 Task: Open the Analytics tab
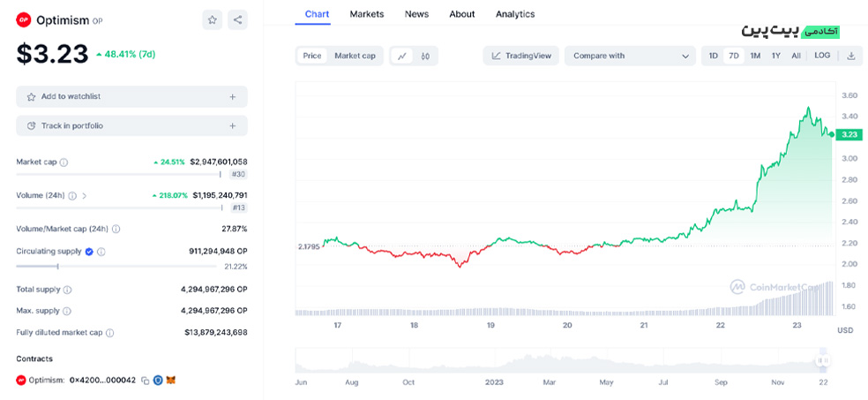[514, 14]
